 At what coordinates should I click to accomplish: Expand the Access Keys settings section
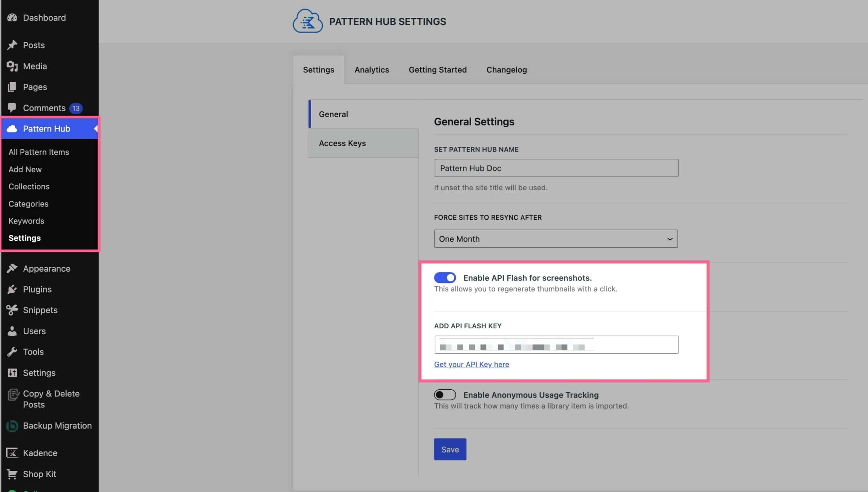342,142
